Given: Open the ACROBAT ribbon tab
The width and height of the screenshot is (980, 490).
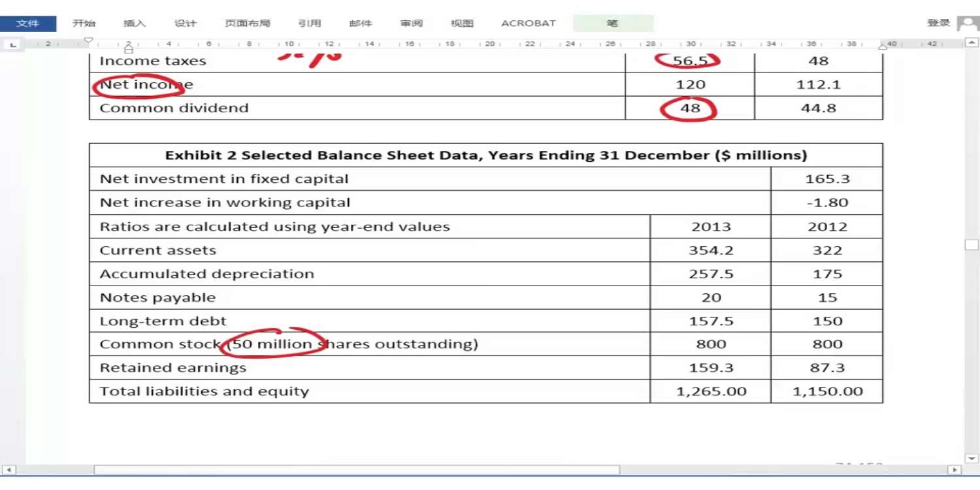Looking at the screenshot, I should [529, 24].
